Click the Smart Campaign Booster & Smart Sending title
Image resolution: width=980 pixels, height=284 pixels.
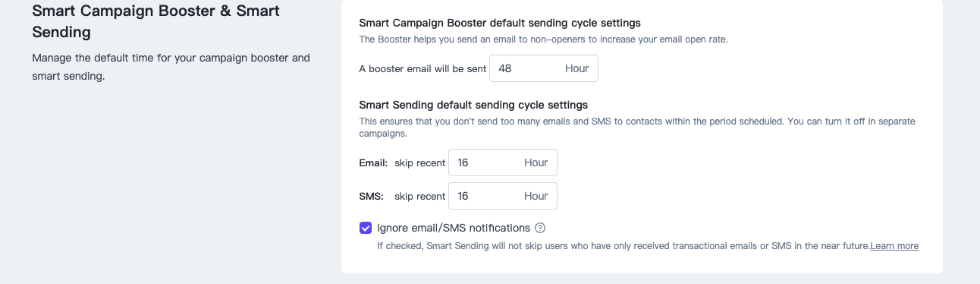[x=155, y=21]
